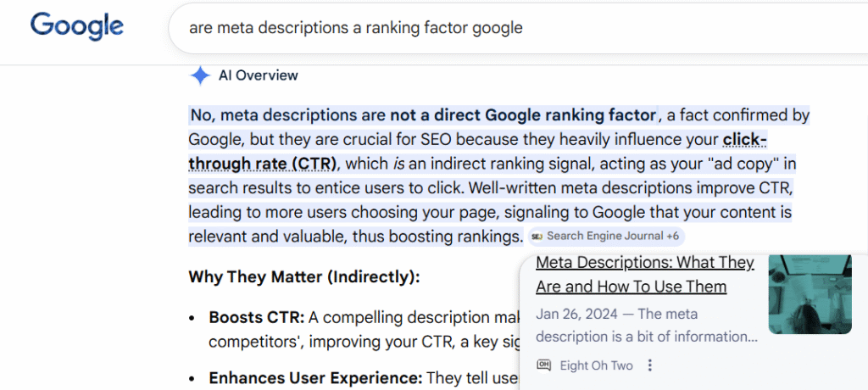Click the Boosts CTR bullet label
Viewport: 868px width, 390px height.
pyautogui.click(x=256, y=318)
